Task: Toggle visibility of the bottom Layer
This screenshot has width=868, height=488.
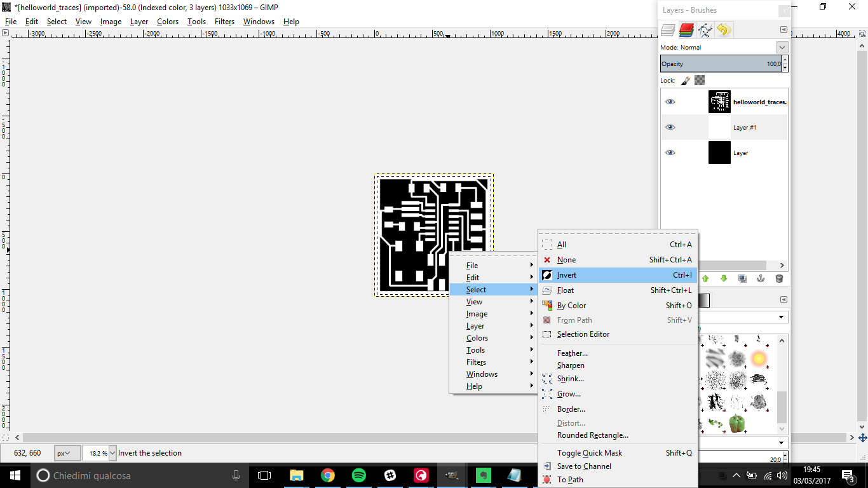Action: pyautogui.click(x=670, y=152)
